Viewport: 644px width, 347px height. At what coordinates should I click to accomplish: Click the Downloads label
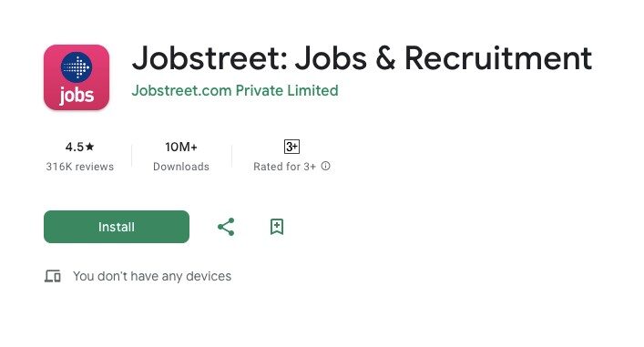point(181,167)
